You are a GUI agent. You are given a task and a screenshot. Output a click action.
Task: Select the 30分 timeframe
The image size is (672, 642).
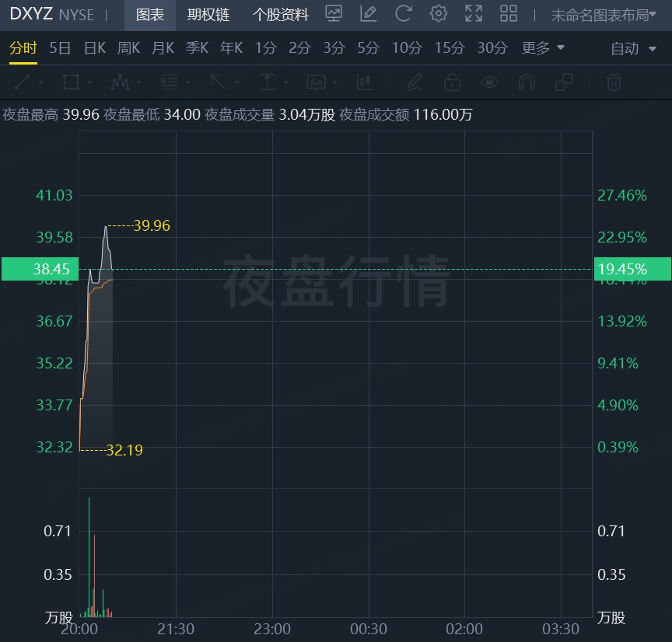pyautogui.click(x=492, y=47)
